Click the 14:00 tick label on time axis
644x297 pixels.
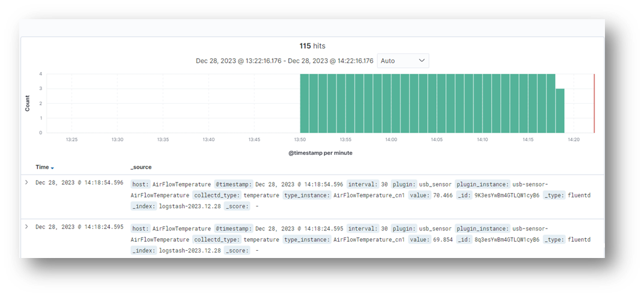click(391, 140)
